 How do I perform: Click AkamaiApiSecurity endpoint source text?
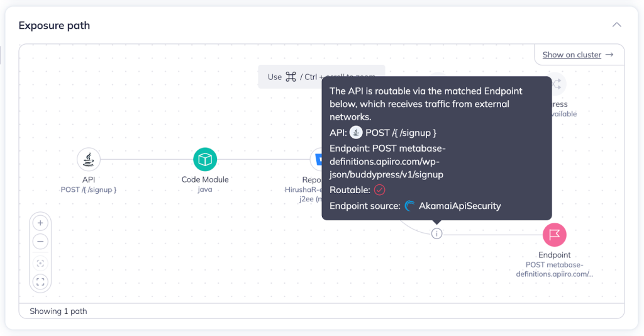click(x=460, y=206)
